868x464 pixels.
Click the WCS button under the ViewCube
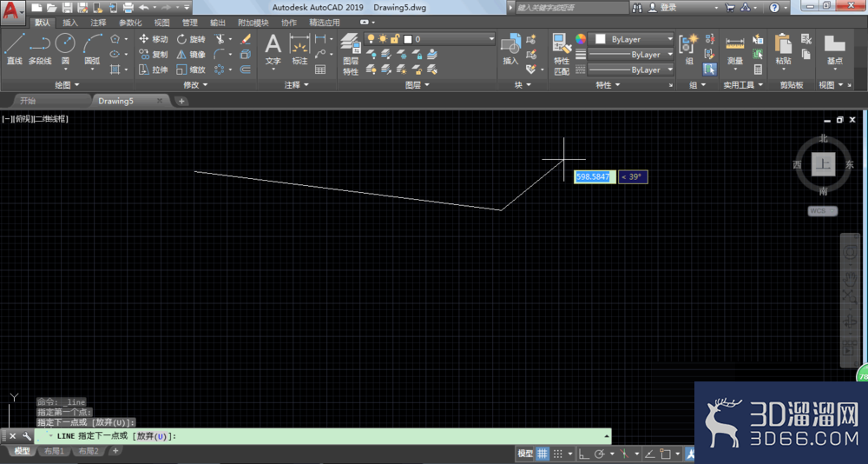[823, 210]
